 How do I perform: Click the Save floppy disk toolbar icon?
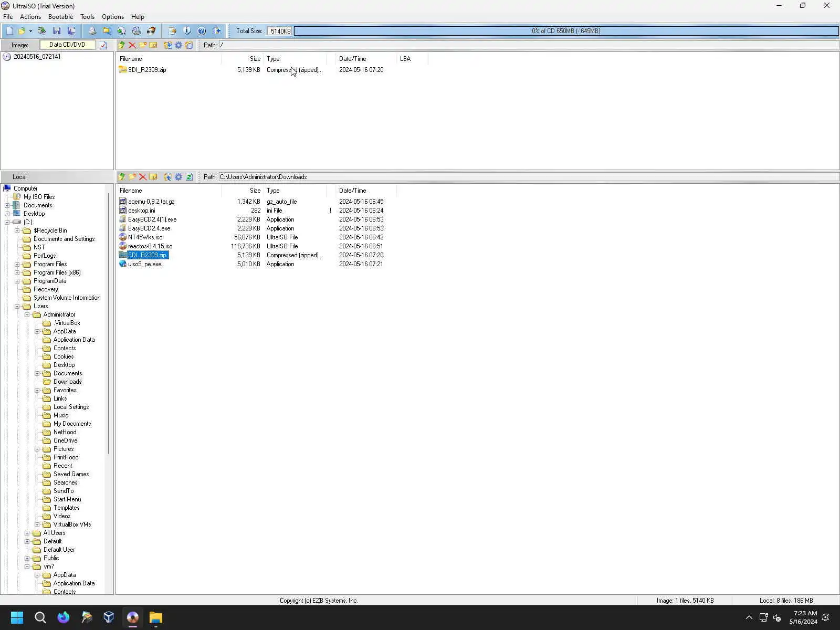click(57, 31)
